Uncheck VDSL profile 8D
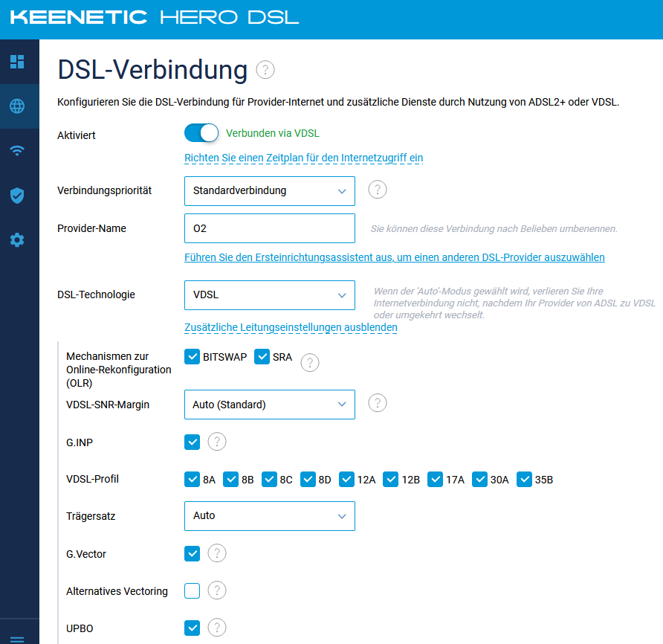 (x=308, y=480)
